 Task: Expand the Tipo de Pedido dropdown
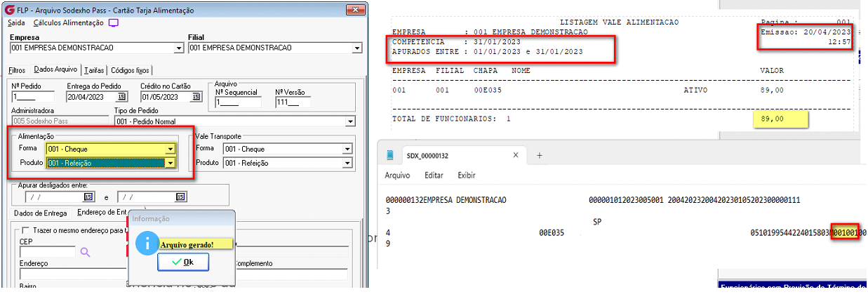(x=351, y=121)
